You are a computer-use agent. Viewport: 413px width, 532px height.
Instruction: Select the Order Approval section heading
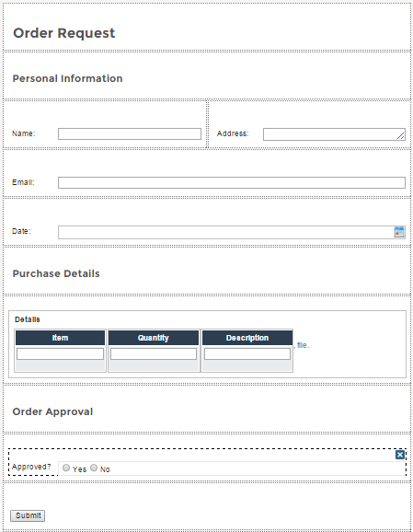pos(52,411)
